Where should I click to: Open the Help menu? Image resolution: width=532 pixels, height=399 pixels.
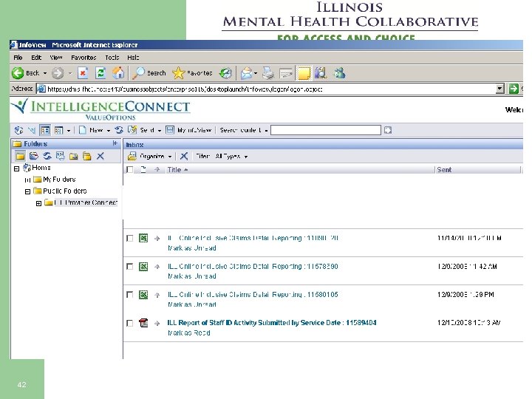[133, 58]
